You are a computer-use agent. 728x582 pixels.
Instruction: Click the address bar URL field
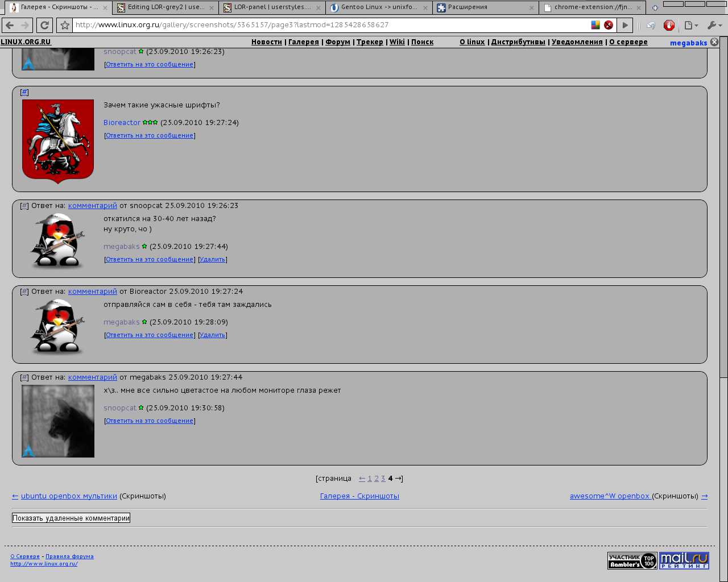point(330,25)
